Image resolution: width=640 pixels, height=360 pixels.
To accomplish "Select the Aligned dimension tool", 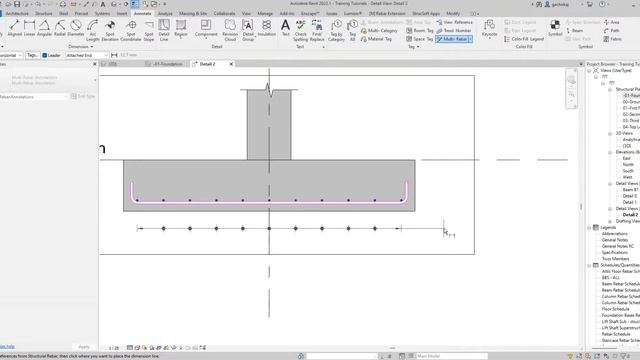I will pyautogui.click(x=14, y=29).
